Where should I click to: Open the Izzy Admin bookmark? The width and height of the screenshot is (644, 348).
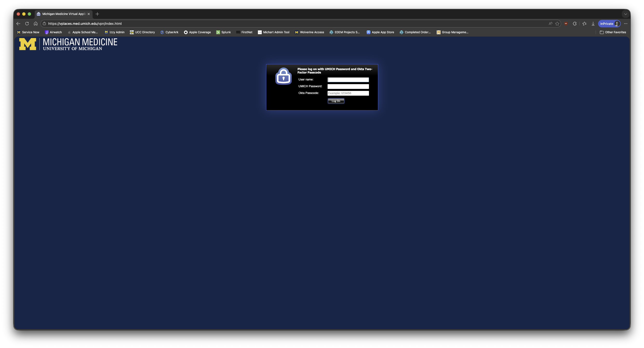tap(114, 32)
